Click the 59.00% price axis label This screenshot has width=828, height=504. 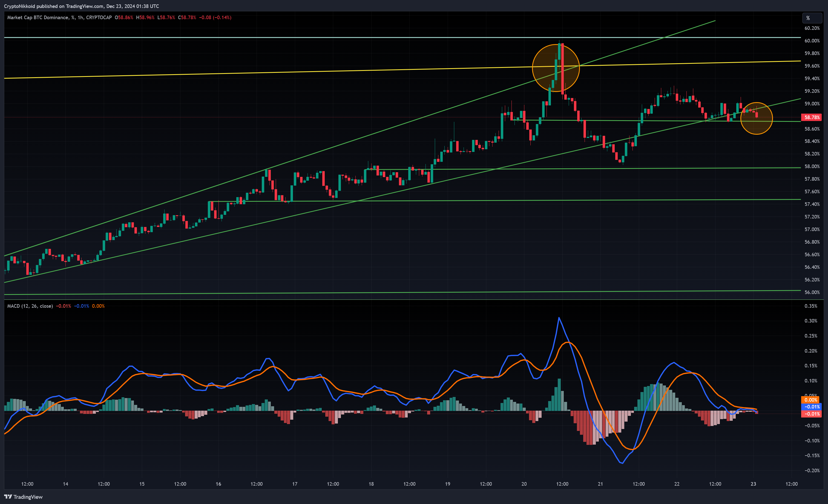812,104
